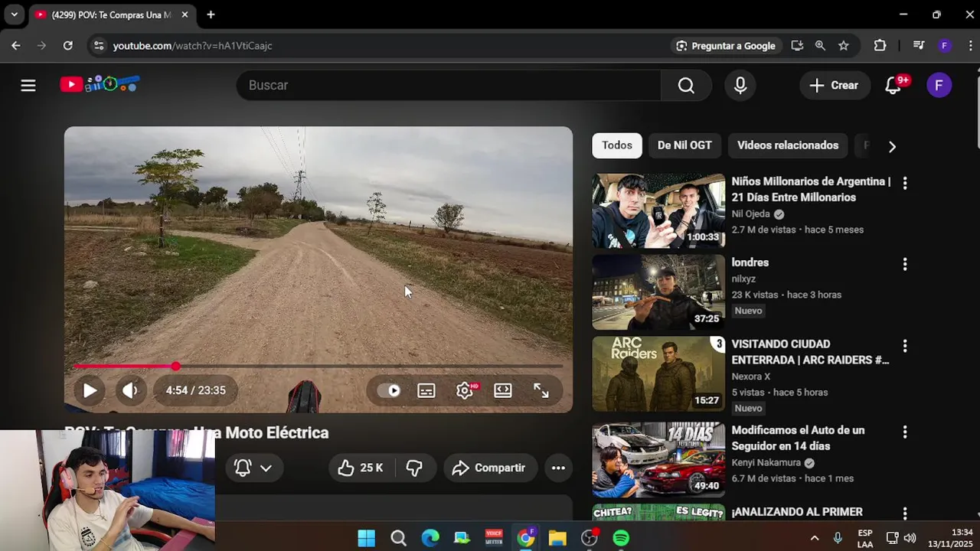The image size is (980, 551).
Task: View site information icon in address bar
Action: 98,46
